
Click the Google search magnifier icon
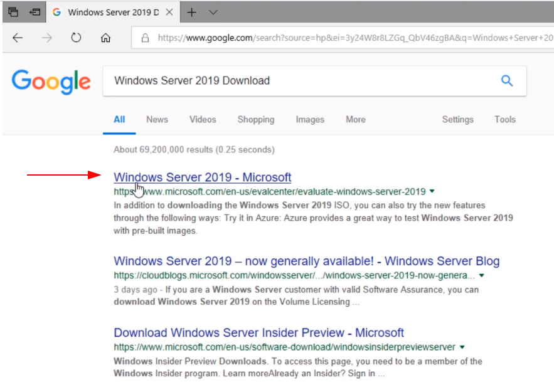tap(506, 81)
